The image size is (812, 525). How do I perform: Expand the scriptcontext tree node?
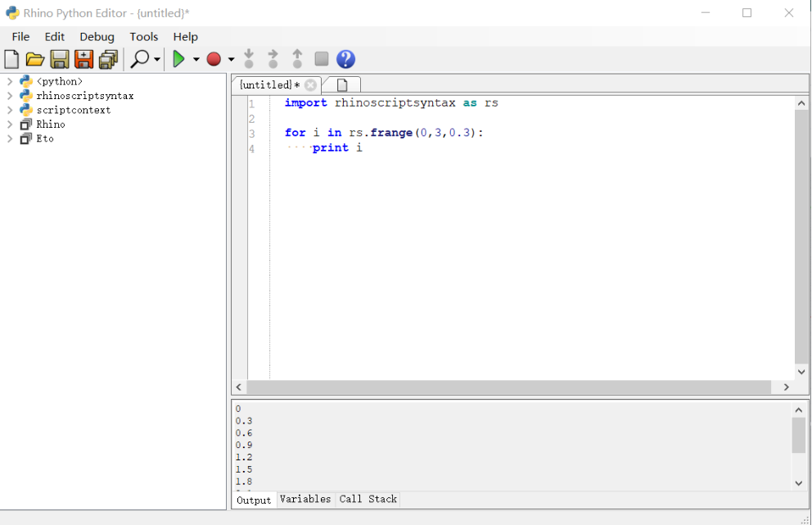pos(9,110)
